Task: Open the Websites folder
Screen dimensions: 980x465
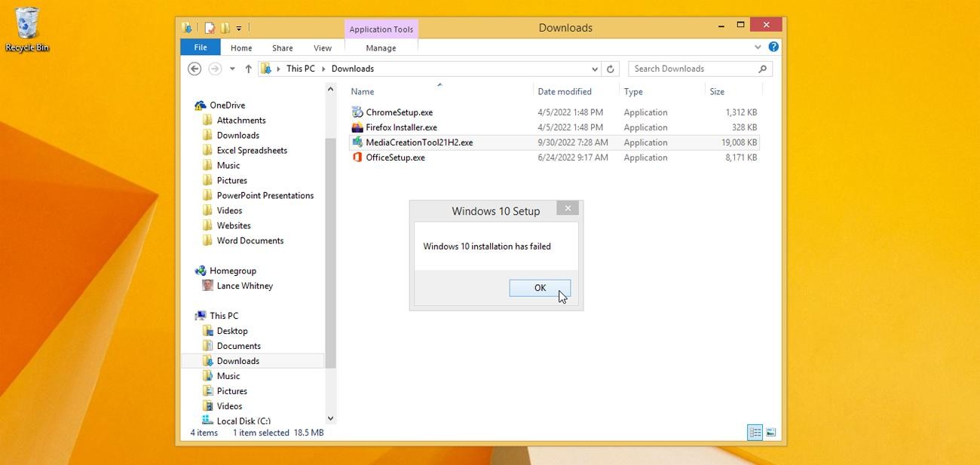Action: pyautogui.click(x=234, y=225)
